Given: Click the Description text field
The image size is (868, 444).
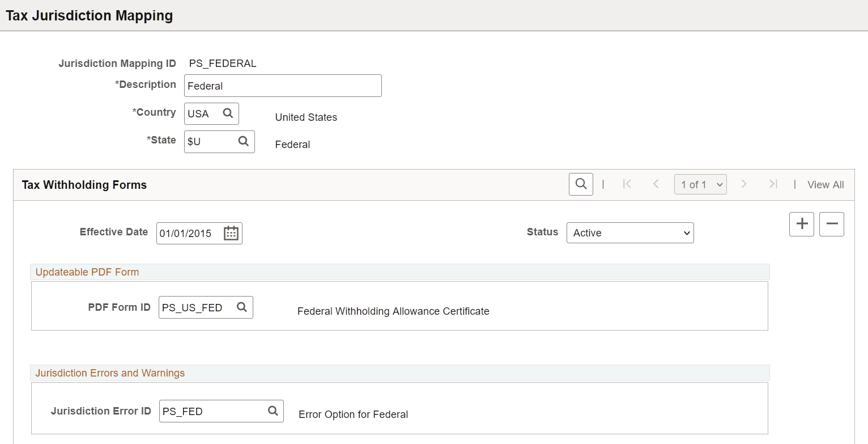Looking at the screenshot, I should 283,86.
